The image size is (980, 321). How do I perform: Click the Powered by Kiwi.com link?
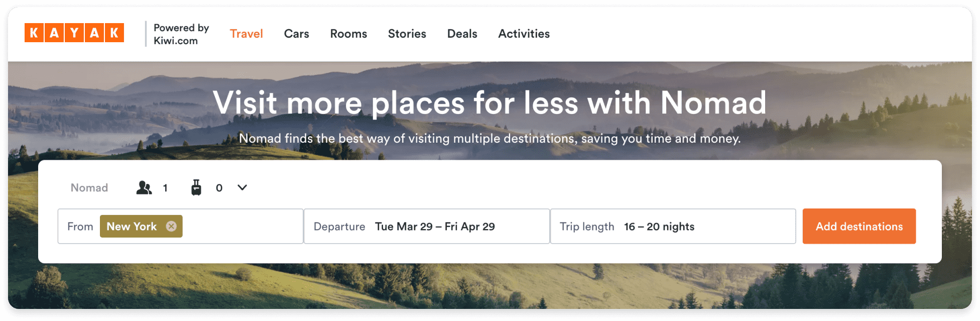click(x=181, y=34)
